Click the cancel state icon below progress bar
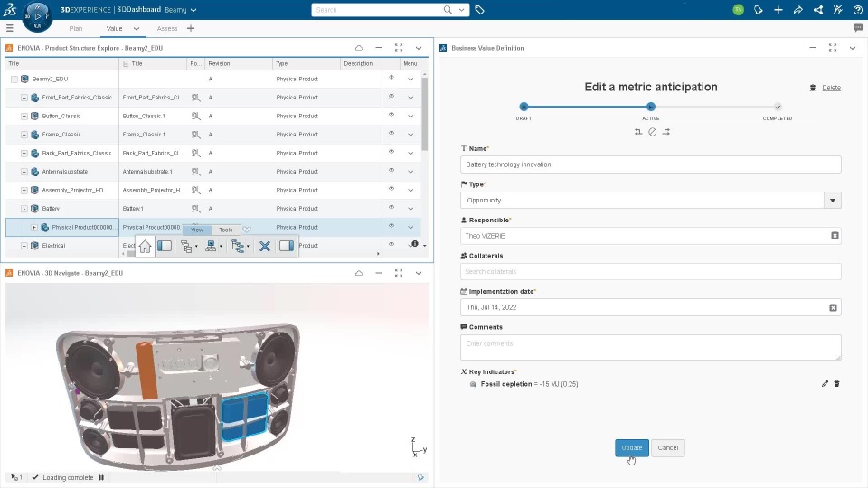 pyautogui.click(x=653, y=132)
